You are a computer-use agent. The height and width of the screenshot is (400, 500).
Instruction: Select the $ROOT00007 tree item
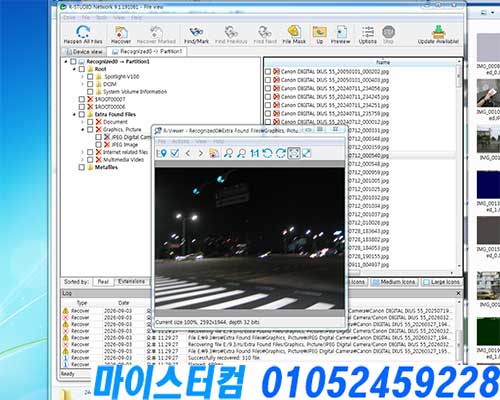[x=110, y=99]
